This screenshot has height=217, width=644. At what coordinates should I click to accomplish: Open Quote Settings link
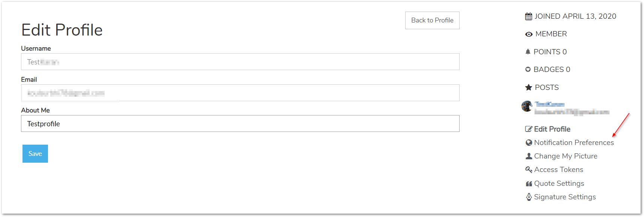559,183
